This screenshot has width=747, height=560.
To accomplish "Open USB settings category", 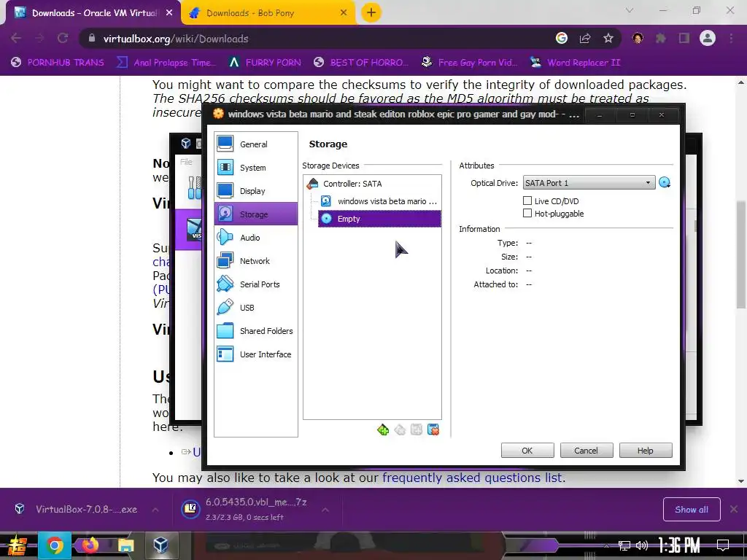I will coord(256,307).
